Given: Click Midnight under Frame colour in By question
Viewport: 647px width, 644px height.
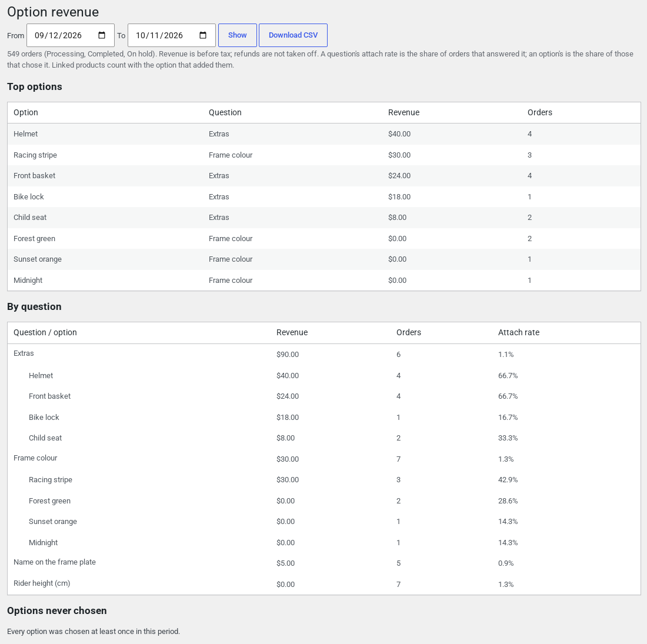Looking at the screenshot, I should [x=43, y=542].
